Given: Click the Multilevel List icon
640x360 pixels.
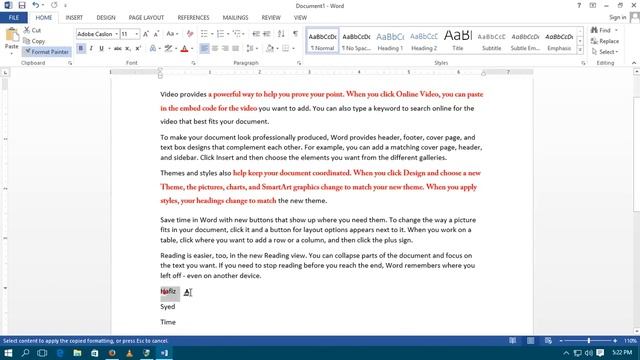Looking at the screenshot, I should tap(236, 34).
